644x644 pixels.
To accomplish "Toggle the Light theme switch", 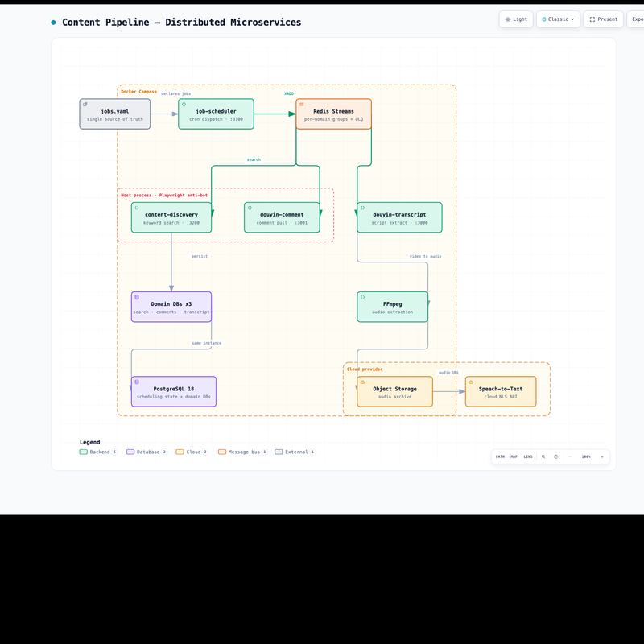I will point(516,19).
